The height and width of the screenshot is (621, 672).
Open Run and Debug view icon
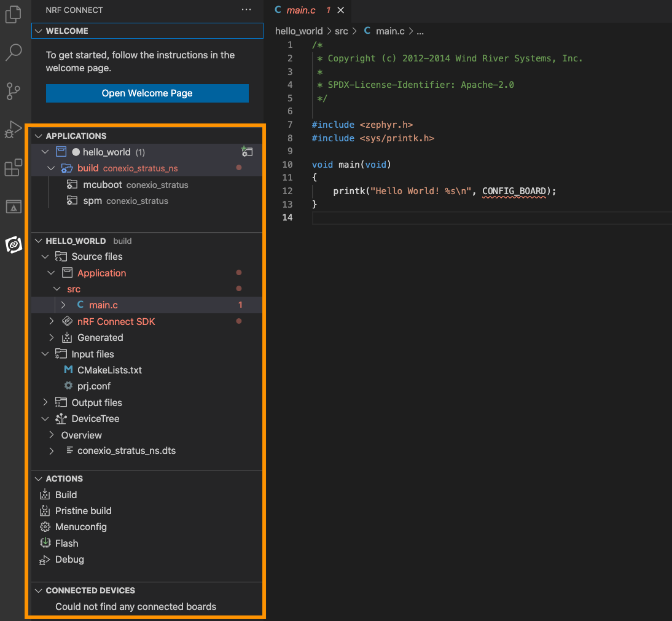coord(14,129)
